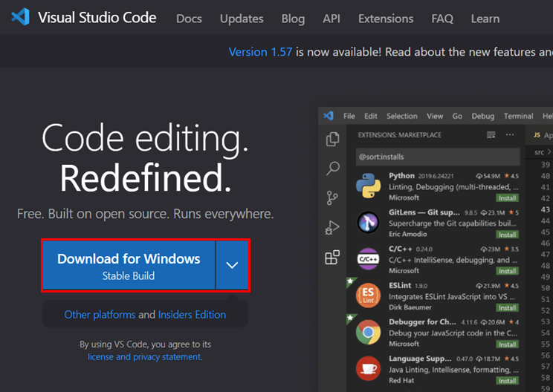Open the marketplace more actions ellipsis
The width and height of the screenshot is (553, 392).
[510, 135]
